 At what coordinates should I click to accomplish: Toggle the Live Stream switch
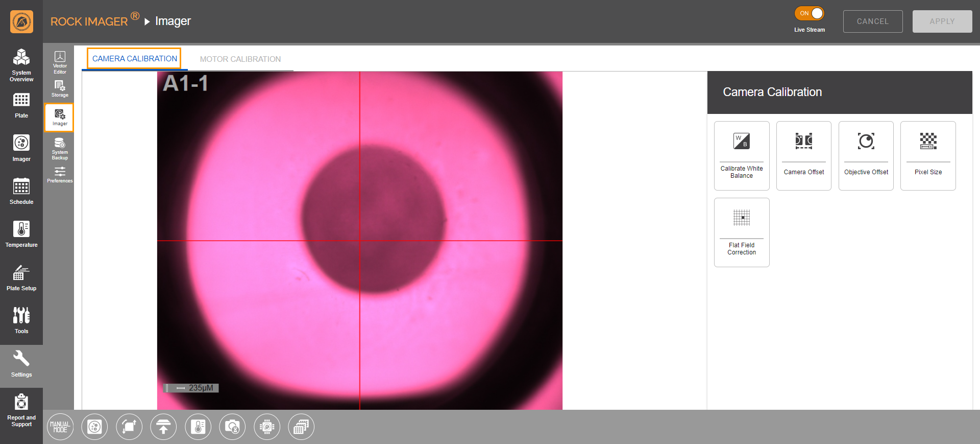point(809,14)
